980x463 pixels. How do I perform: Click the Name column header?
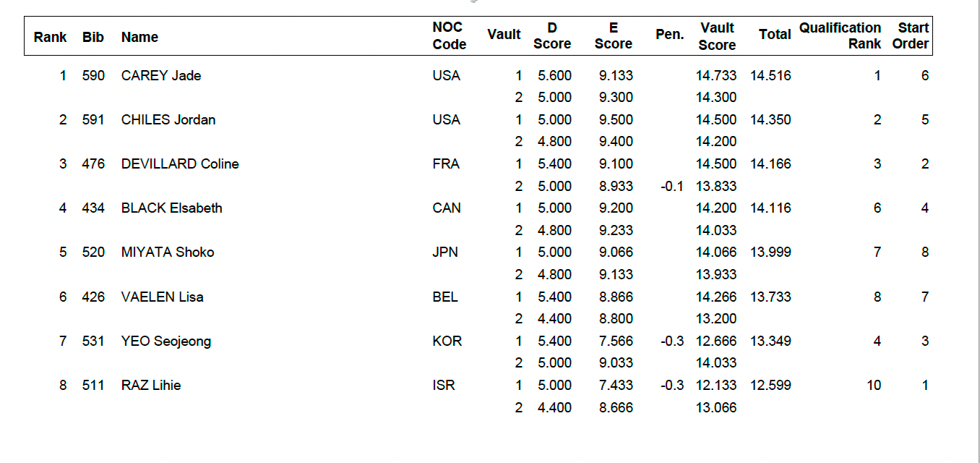139,37
